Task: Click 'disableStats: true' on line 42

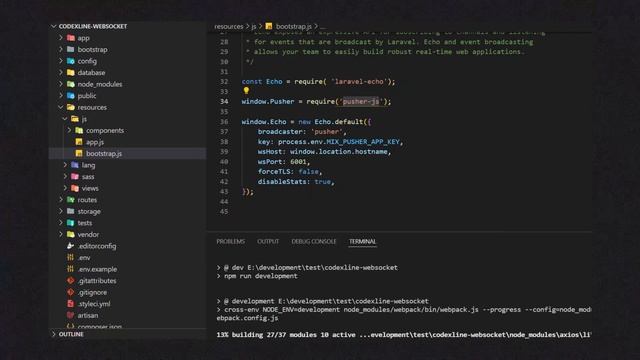Action: tap(294, 182)
